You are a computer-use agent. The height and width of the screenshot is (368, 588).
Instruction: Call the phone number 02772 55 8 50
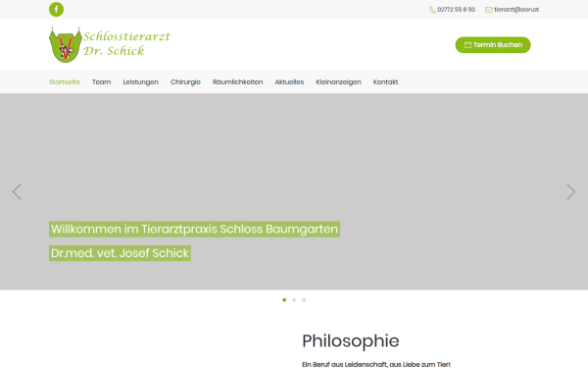tap(456, 10)
